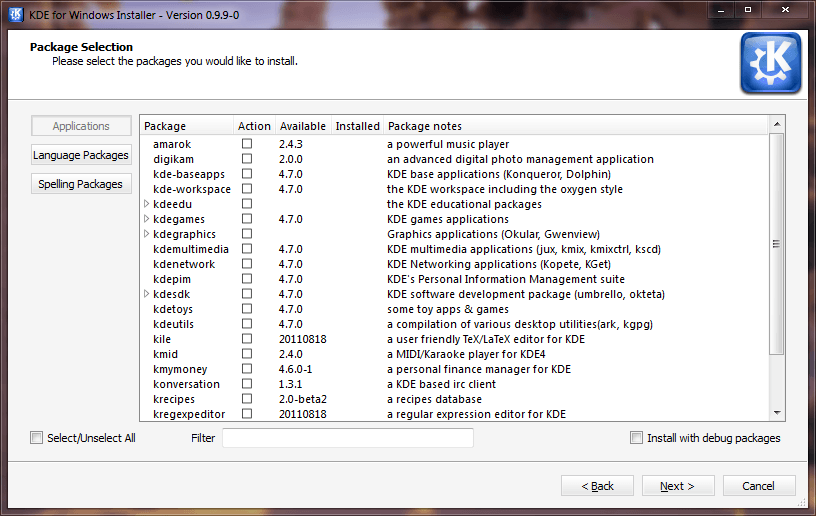Cancel the installer

(759, 486)
